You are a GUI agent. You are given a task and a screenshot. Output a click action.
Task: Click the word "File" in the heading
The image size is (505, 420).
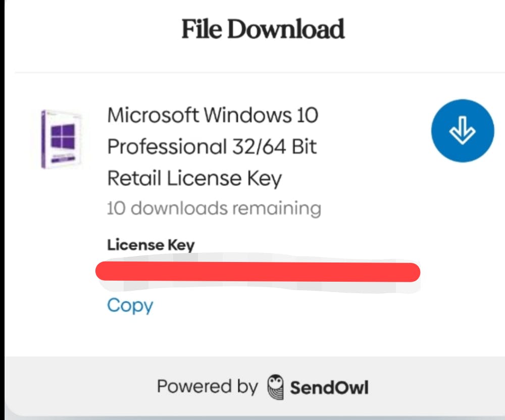(202, 29)
